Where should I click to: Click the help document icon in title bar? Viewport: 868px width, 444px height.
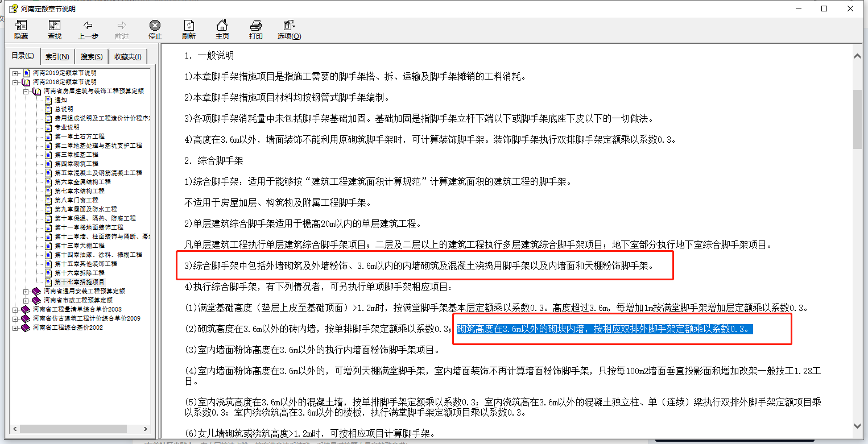point(14,9)
